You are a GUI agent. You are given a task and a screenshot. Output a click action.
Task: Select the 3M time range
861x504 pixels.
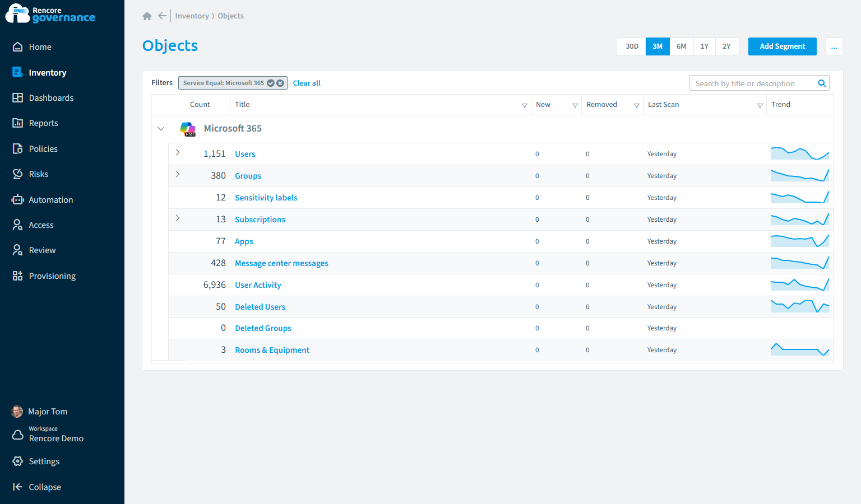click(658, 46)
